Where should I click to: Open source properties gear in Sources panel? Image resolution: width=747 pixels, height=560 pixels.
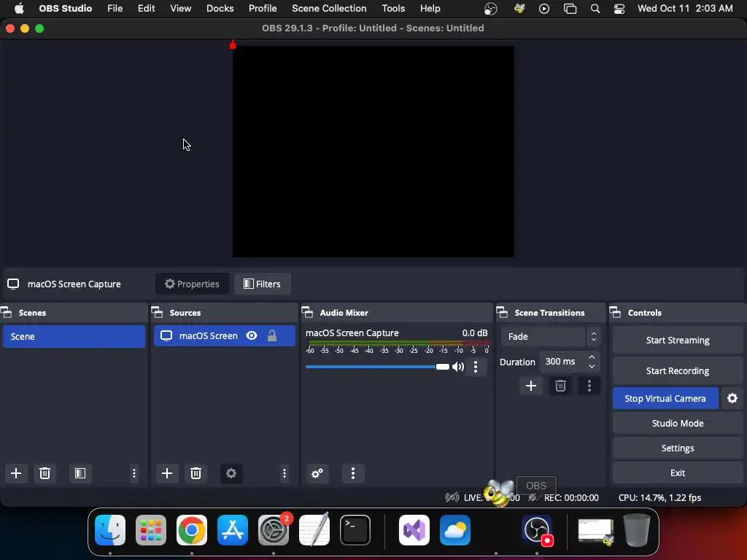click(231, 473)
